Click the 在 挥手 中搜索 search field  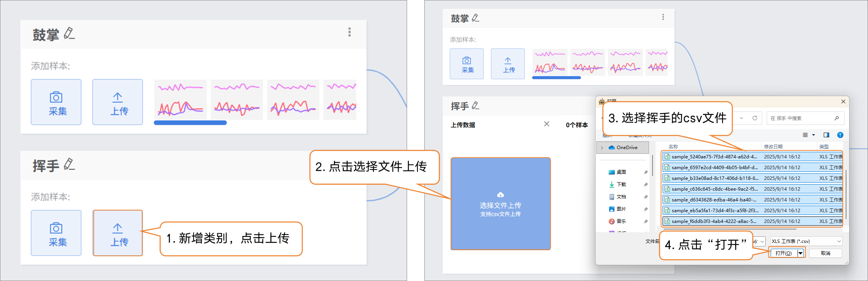coord(800,118)
